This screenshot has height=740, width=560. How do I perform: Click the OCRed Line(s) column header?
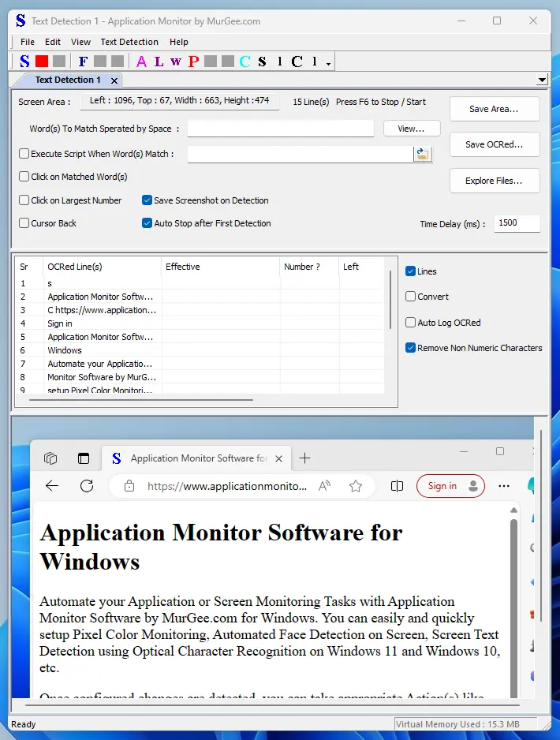pos(102,267)
